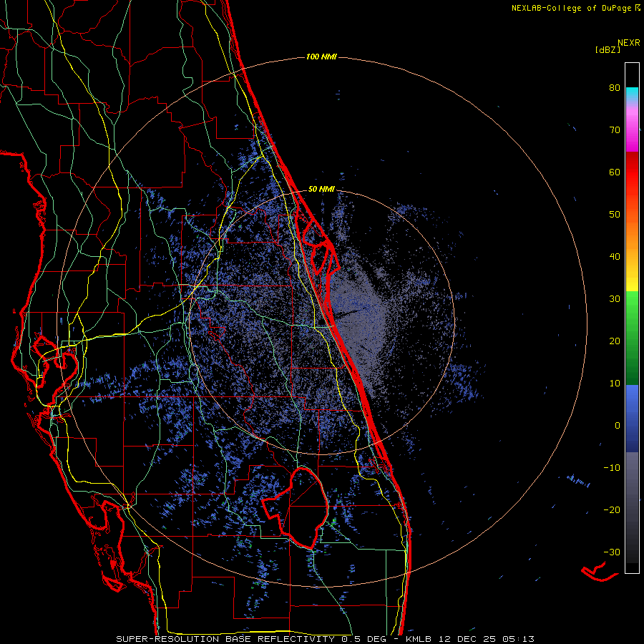The height and width of the screenshot is (644, 644).
Task: Click the 30 value on the dBZ scale
Action: pyautogui.click(x=615, y=299)
